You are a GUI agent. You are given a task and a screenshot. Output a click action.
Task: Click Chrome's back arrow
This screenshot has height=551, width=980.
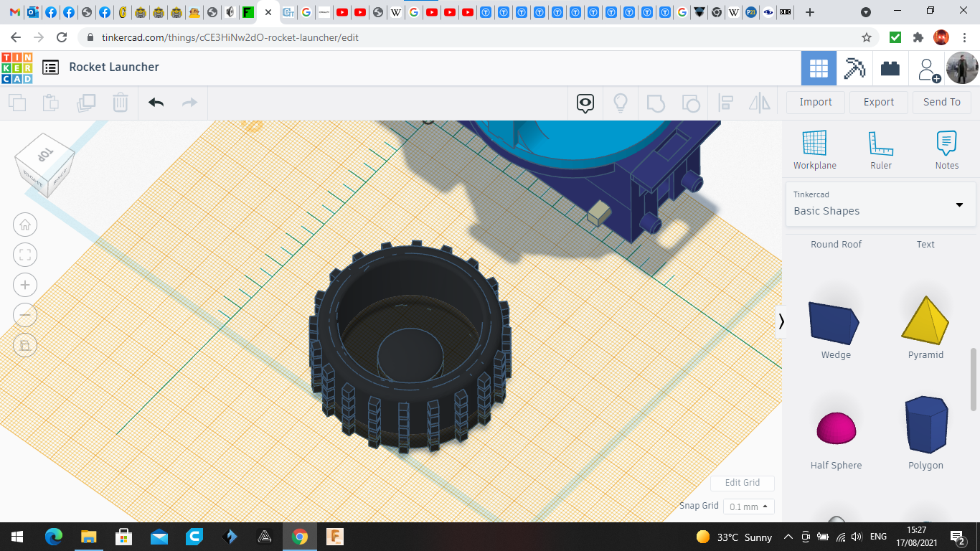coord(16,37)
